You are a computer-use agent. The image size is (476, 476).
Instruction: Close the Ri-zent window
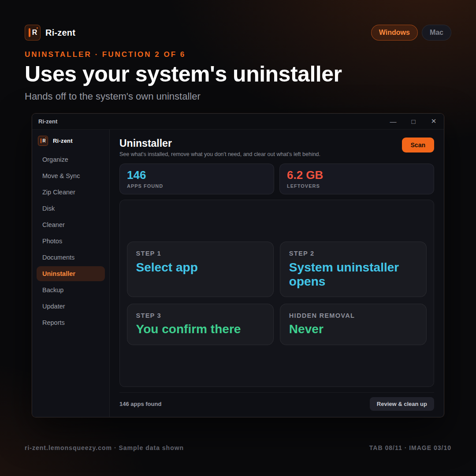coord(434,122)
